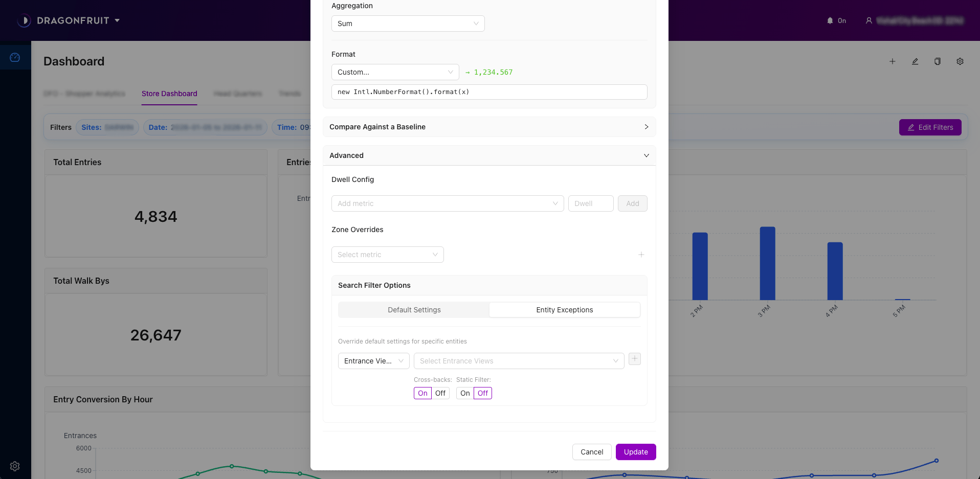The image size is (980, 479).
Task: Set Static Filter to Off
Action: tap(483, 393)
